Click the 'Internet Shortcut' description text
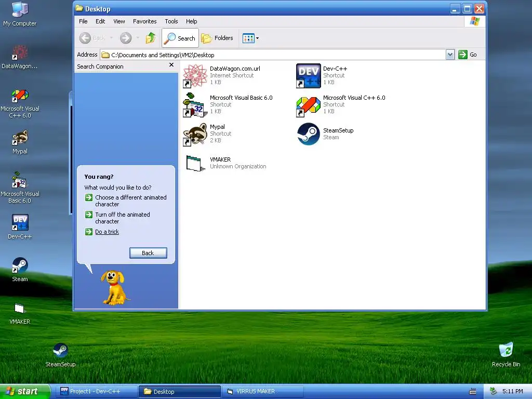532x399 pixels. 232,75
